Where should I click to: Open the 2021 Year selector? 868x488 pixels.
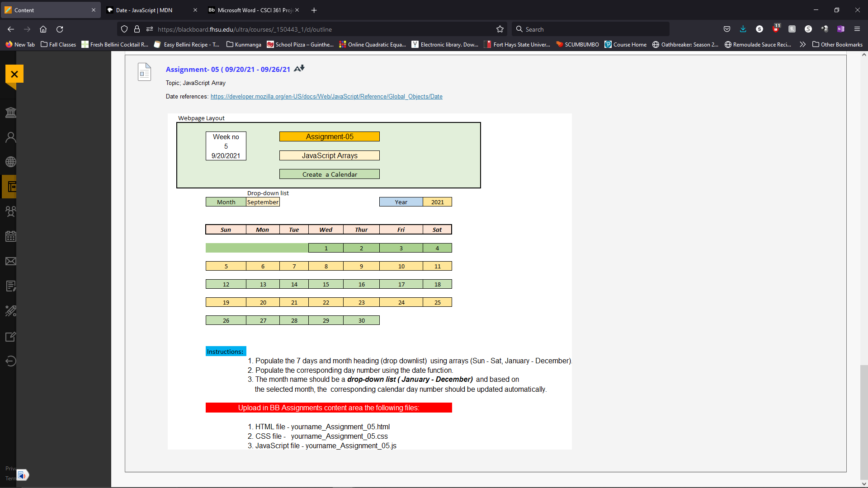(x=437, y=202)
